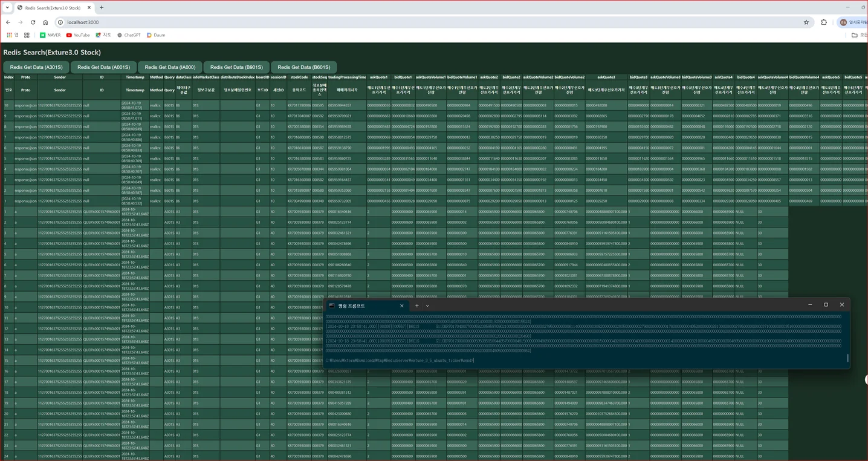Viewport: 868px width, 461px height.
Task: Click the Index column header
Action: point(8,77)
